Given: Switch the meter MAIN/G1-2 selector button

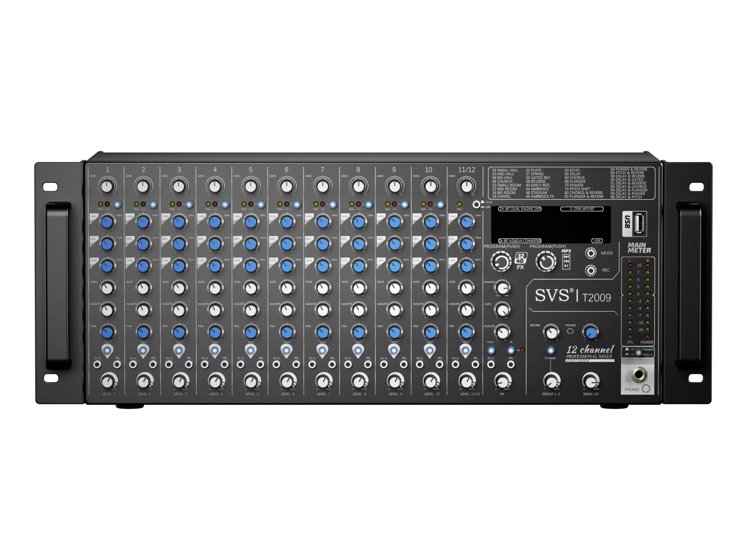Looking at the screenshot, I should pyautogui.click(x=638, y=352).
